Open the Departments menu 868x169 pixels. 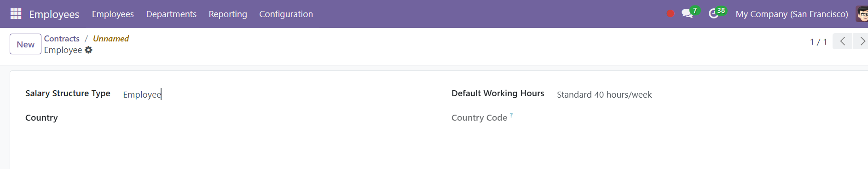(171, 14)
